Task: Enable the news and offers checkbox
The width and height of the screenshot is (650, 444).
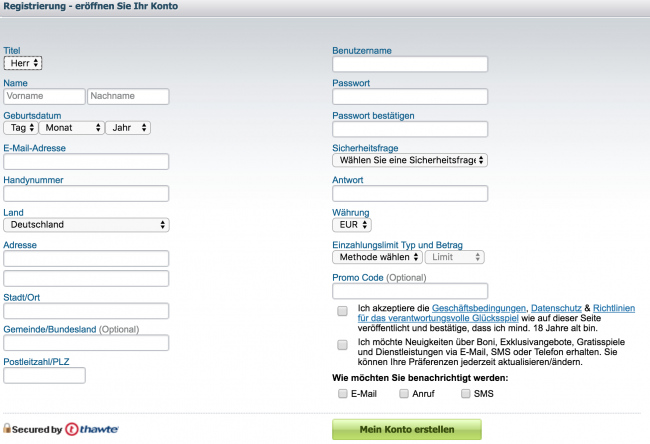Action: coord(342,345)
